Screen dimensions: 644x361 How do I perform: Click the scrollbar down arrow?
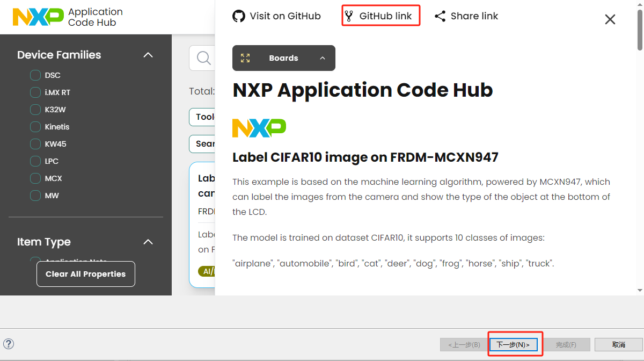640,290
